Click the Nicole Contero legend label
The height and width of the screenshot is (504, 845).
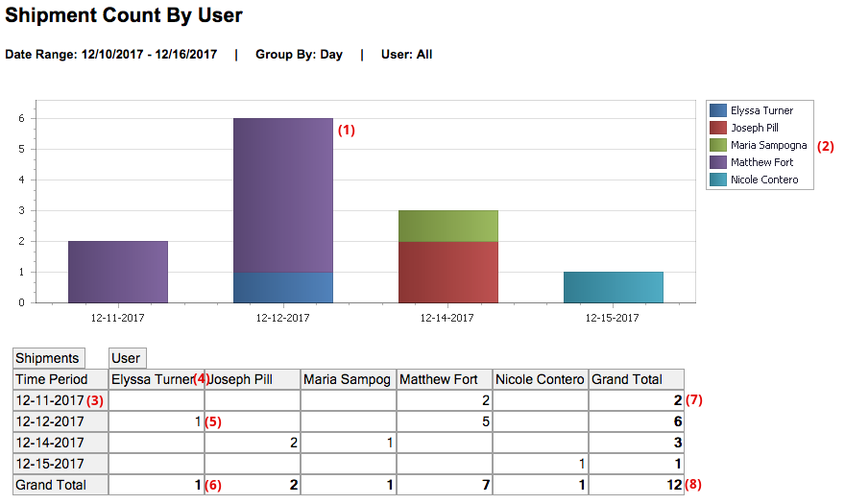[x=764, y=180]
